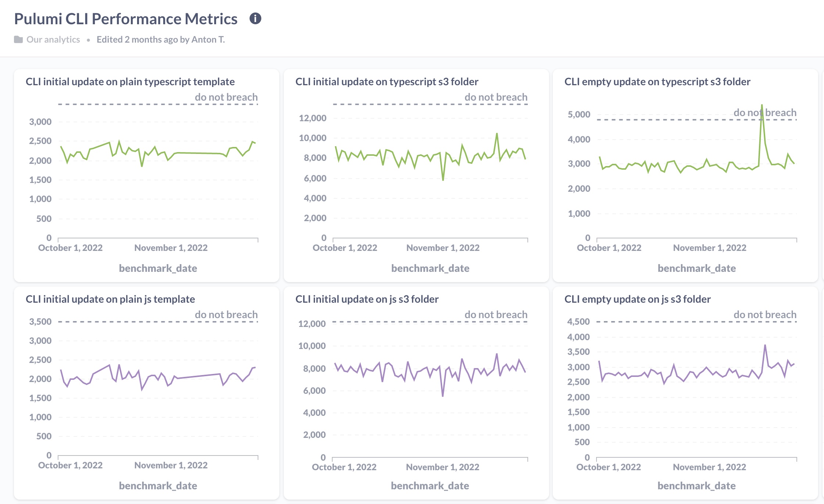Open CLI empty update on js s3 folder

[637, 299]
